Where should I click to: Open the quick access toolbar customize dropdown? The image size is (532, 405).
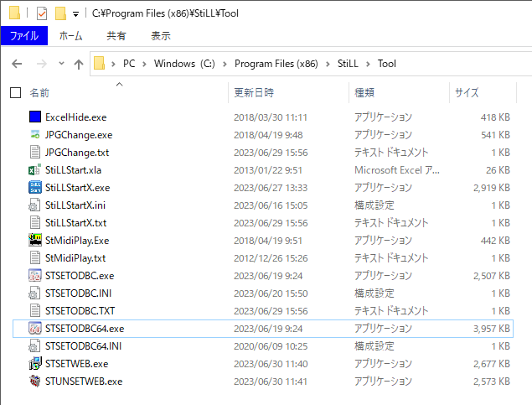76,14
